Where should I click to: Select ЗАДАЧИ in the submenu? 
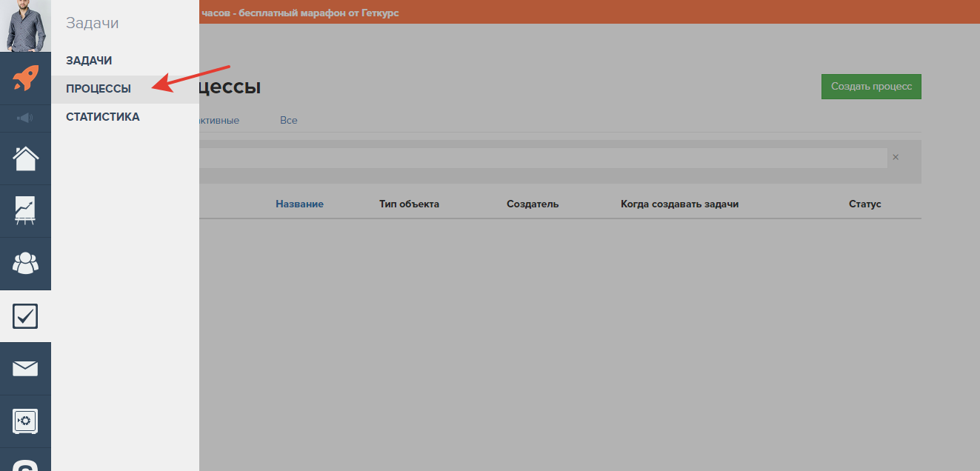click(89, 61)
